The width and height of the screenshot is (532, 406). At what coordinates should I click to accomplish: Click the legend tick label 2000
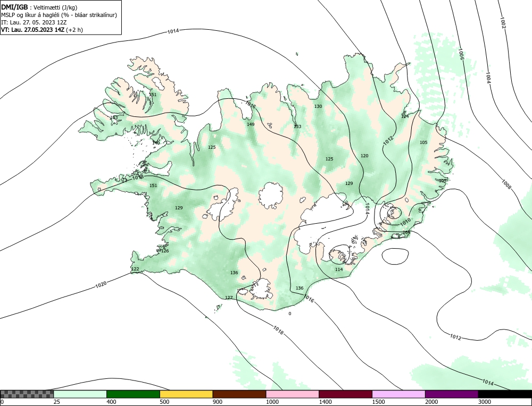tap(431, 402)
